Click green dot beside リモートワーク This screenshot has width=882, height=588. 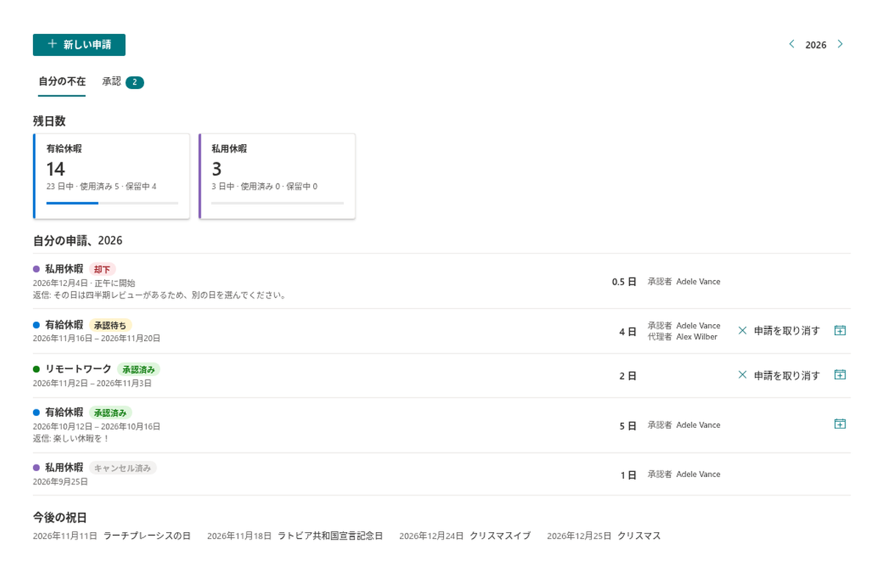tap(36, 369)
